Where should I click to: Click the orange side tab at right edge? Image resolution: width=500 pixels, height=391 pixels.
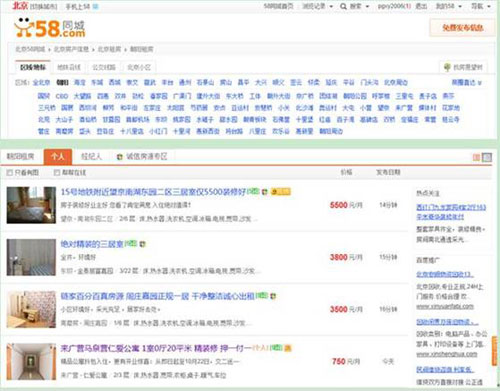494,351
